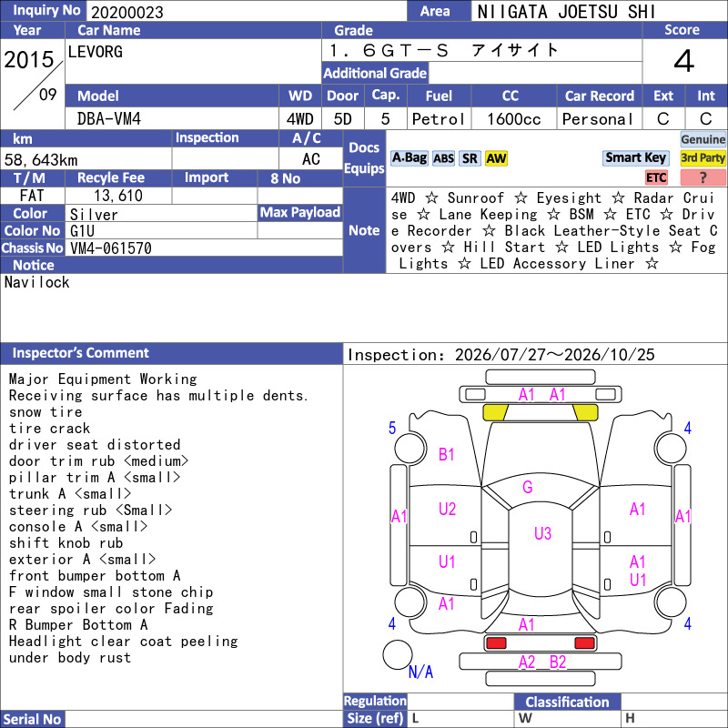Click the A-Bag equipment badge
This screenshot has width=728, height=728.
click(409, 158)
